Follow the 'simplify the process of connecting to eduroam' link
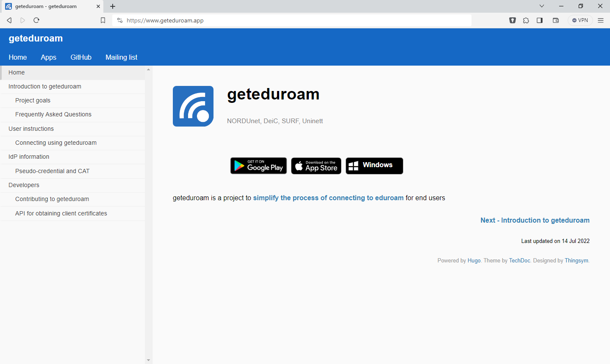Image resolution: width=610 pixels, height=364 pixels. (328, 198)
